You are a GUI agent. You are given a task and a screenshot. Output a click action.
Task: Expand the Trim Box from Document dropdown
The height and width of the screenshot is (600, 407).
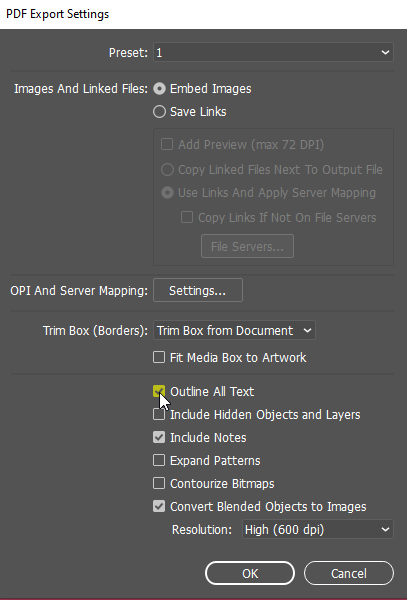coord(234,330)
